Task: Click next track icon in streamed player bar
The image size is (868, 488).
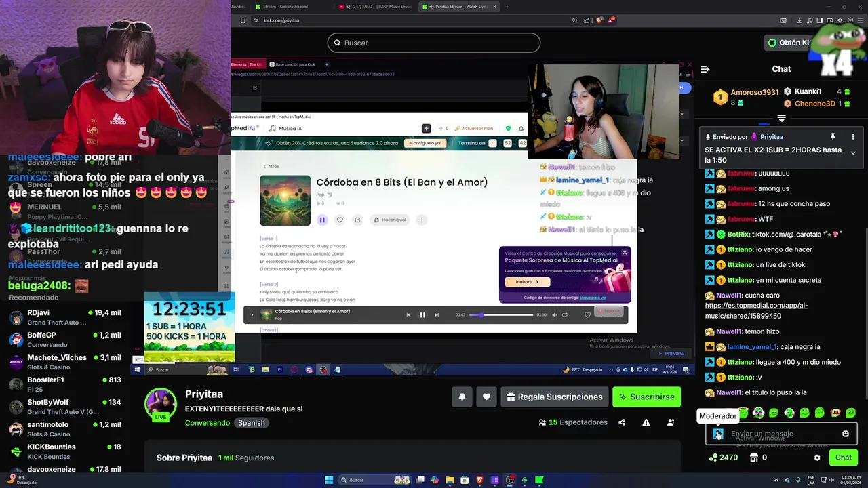Action: tap(437, 314)
